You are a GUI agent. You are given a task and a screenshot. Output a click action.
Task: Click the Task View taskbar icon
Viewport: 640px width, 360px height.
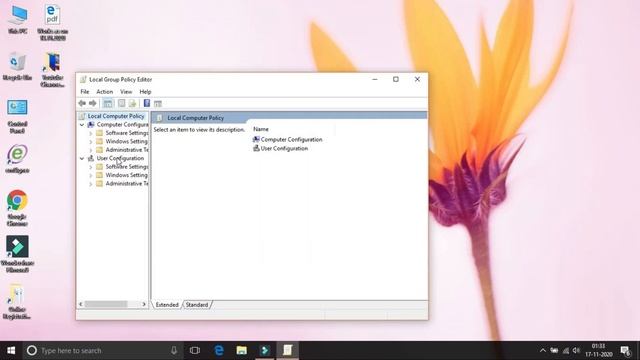pyautogui.click(x=195, y=350)
